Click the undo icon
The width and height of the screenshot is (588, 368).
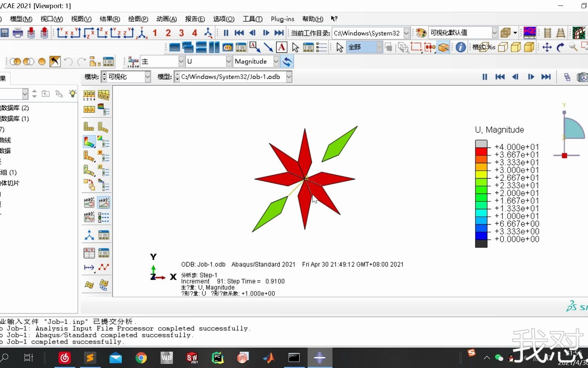(x=68, y=62)
